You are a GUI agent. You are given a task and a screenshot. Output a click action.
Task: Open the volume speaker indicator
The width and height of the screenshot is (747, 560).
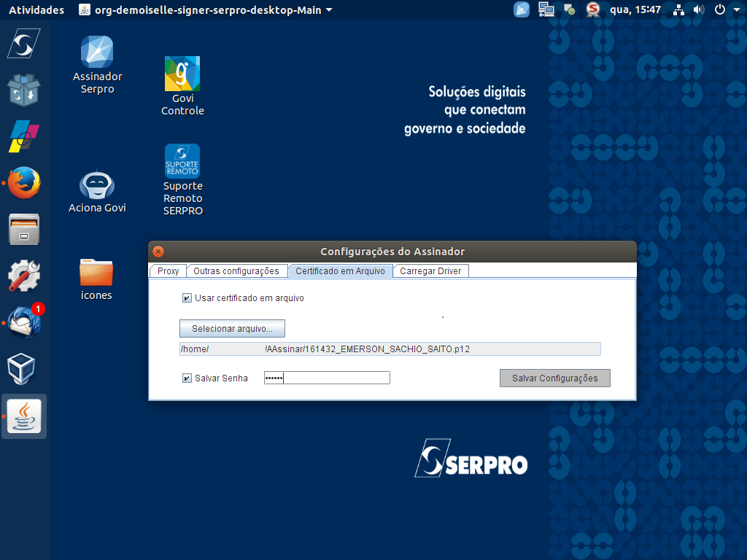(x=698, y=9)
